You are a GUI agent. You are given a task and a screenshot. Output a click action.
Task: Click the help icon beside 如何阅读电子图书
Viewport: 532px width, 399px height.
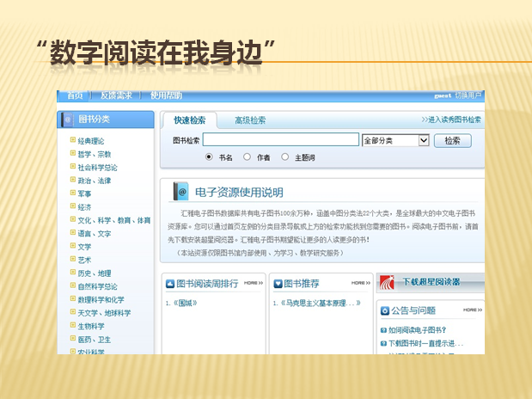383,329
